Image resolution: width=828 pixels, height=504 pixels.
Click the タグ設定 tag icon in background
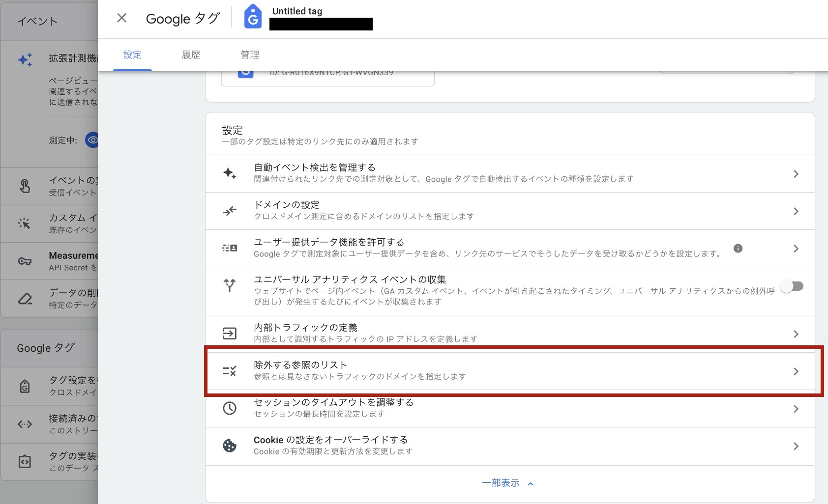point(25,386)
